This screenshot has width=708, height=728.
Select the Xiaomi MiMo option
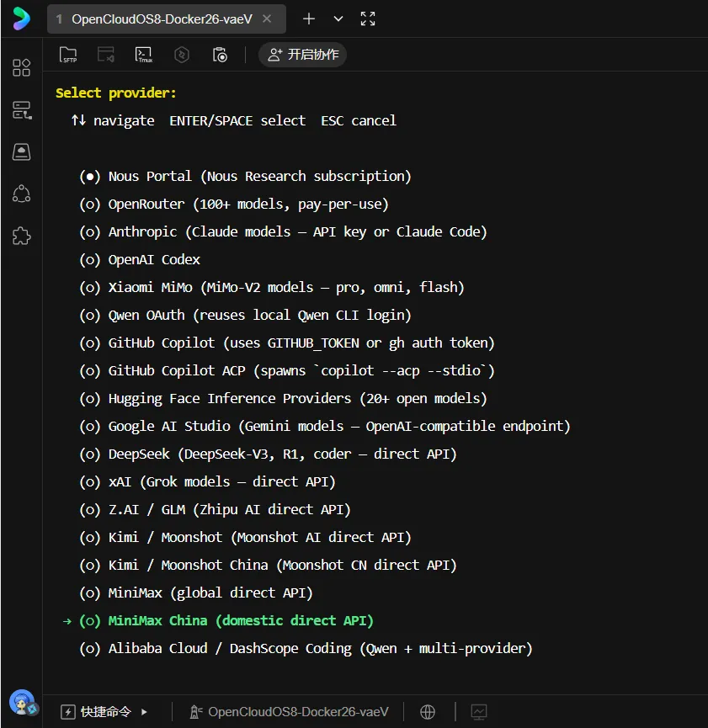pyautogui.click(x=271, y=287)
